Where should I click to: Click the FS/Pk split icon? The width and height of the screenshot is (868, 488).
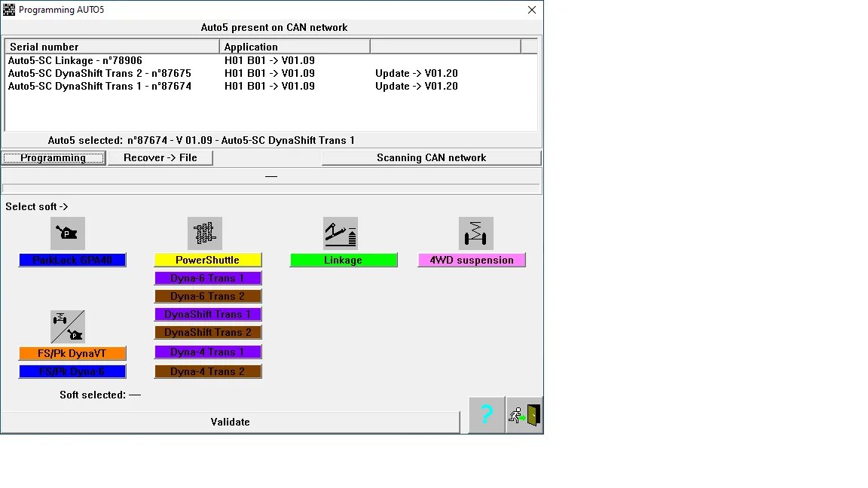(x=68, y=327)
